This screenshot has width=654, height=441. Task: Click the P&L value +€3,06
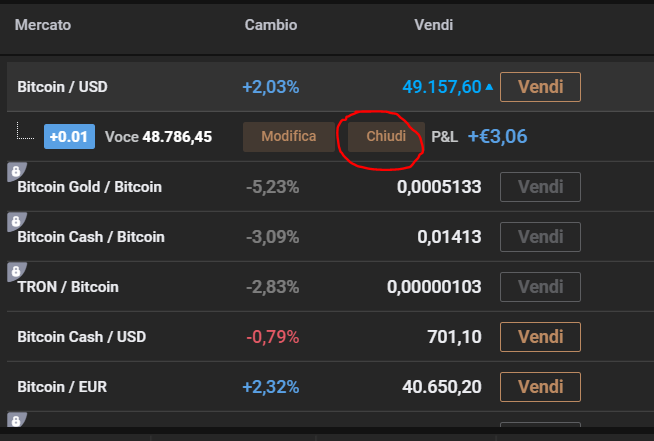(498, 136)
